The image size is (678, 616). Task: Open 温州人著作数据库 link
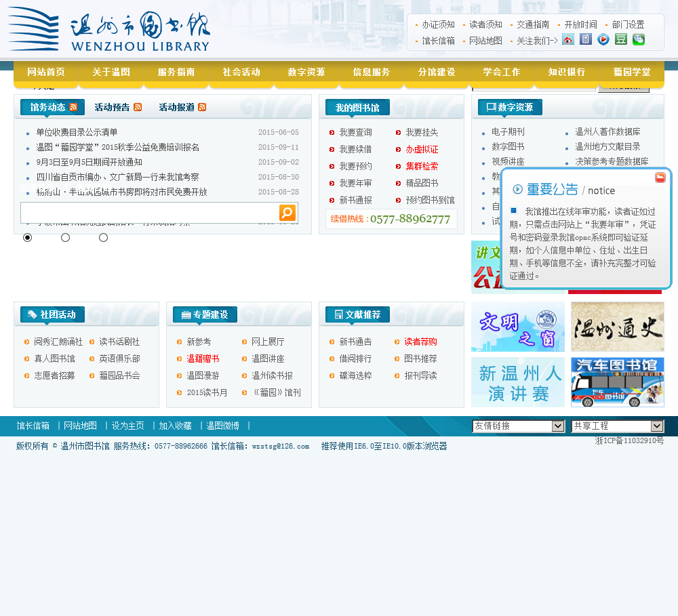coord(607,132)
